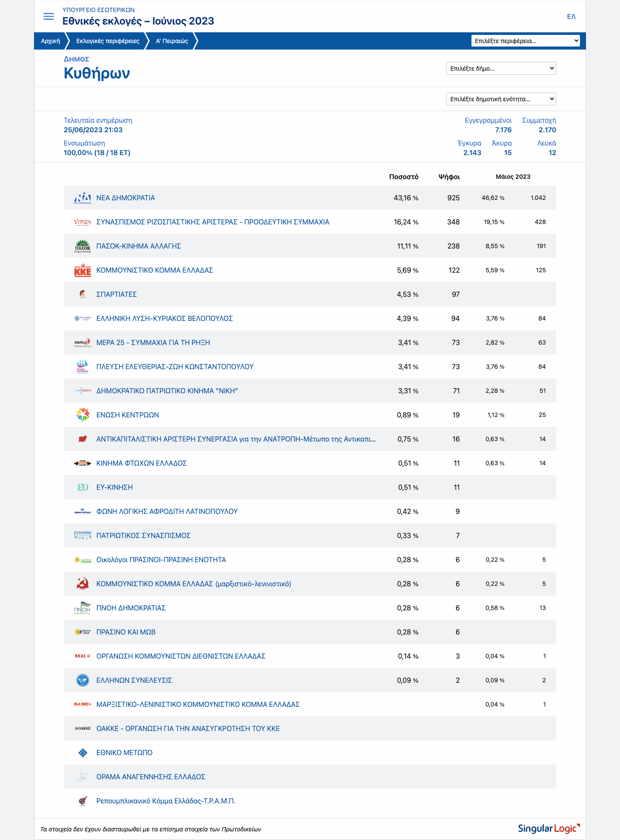Click the ΣΥΡΙΖΑ party logo
The height and width of the screenshot is (840, 620).
tap(82, 222)
